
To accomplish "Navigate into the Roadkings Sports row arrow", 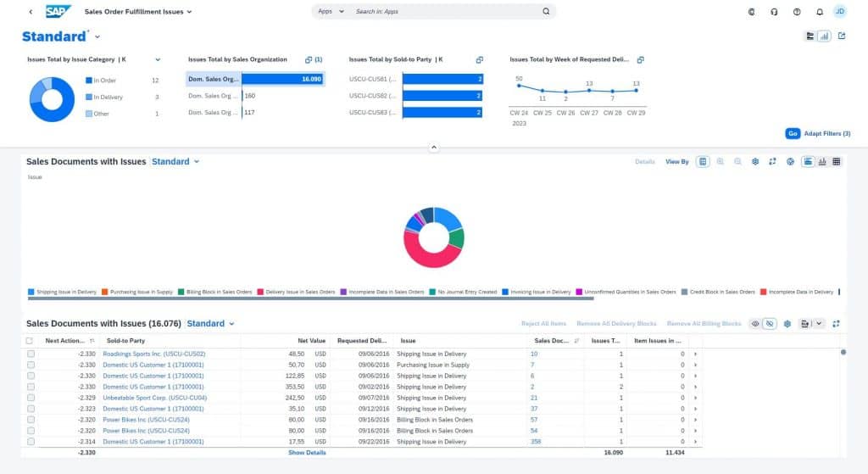I will [695, 354].
